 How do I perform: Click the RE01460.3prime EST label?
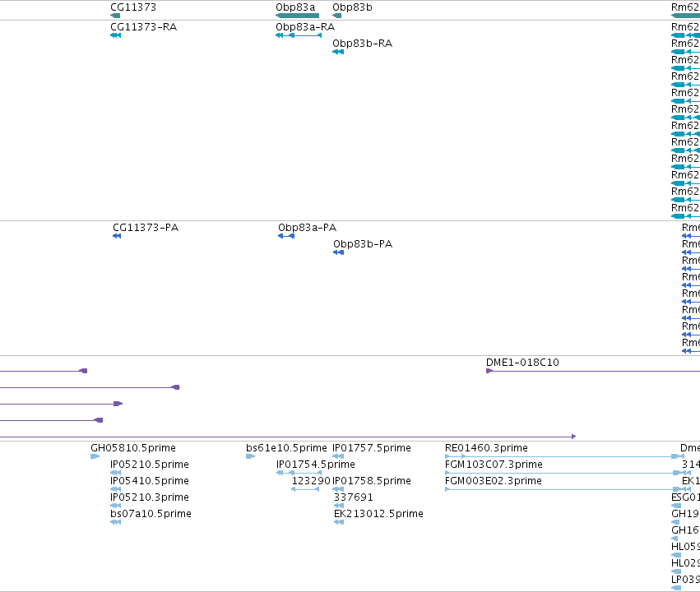(487, 448)
